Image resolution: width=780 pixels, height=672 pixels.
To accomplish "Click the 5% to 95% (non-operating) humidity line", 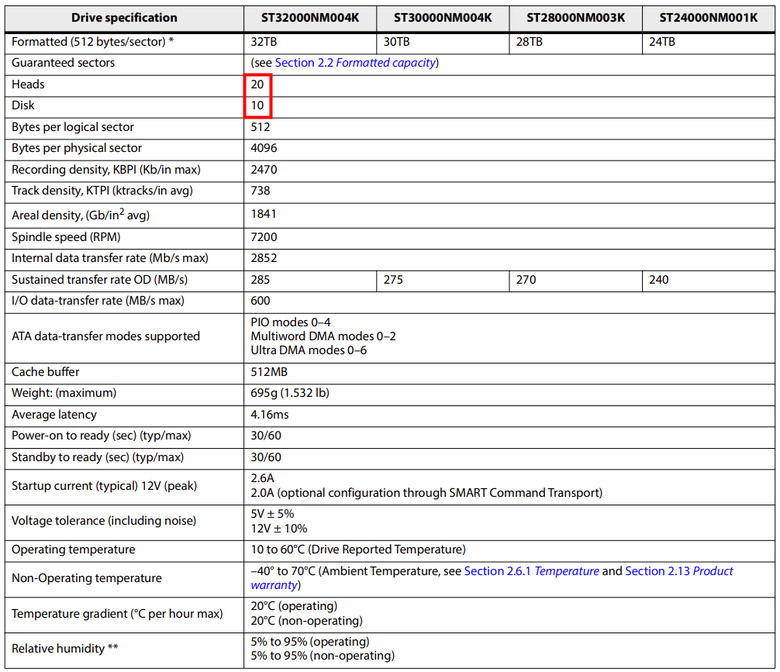I will 322,656.
